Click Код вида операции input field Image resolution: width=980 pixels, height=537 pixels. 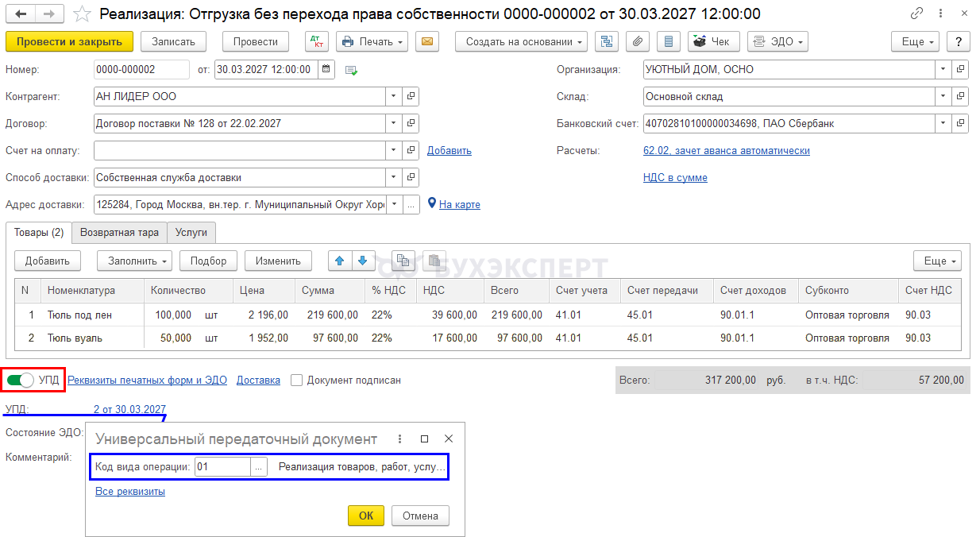click(223, 467)
